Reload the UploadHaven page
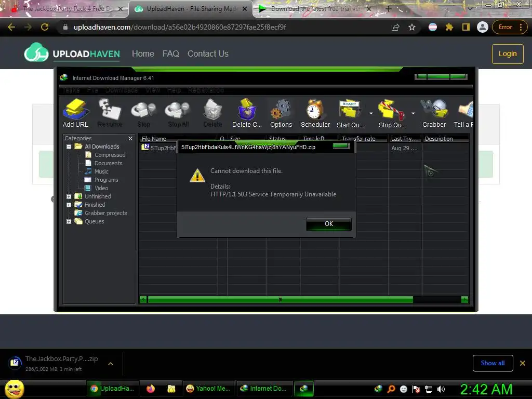Screen dimensions: 532x399 (x=45, y=27)
